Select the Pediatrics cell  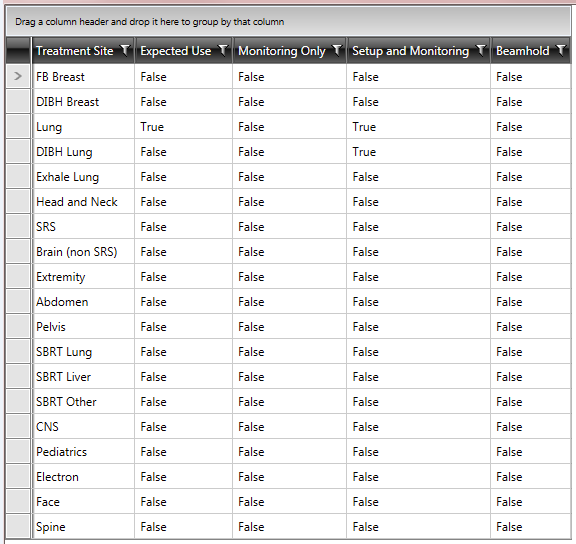[83, 451]
